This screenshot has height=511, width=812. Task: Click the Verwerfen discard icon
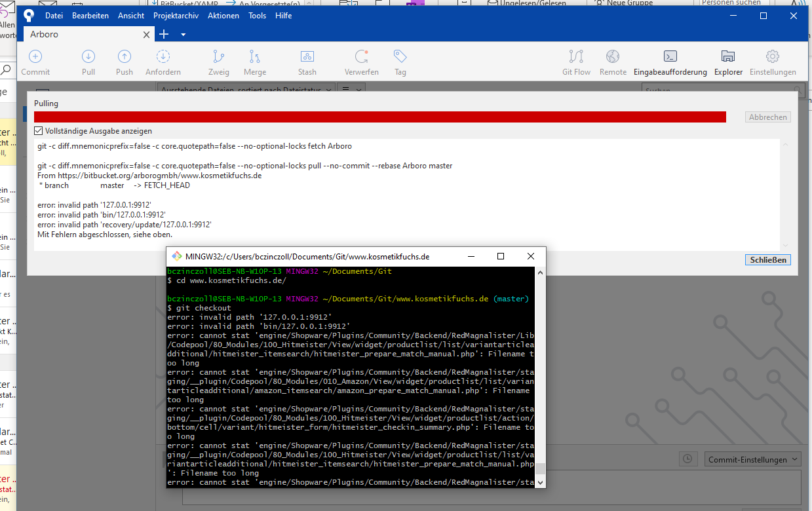click(x=362, y=57)
